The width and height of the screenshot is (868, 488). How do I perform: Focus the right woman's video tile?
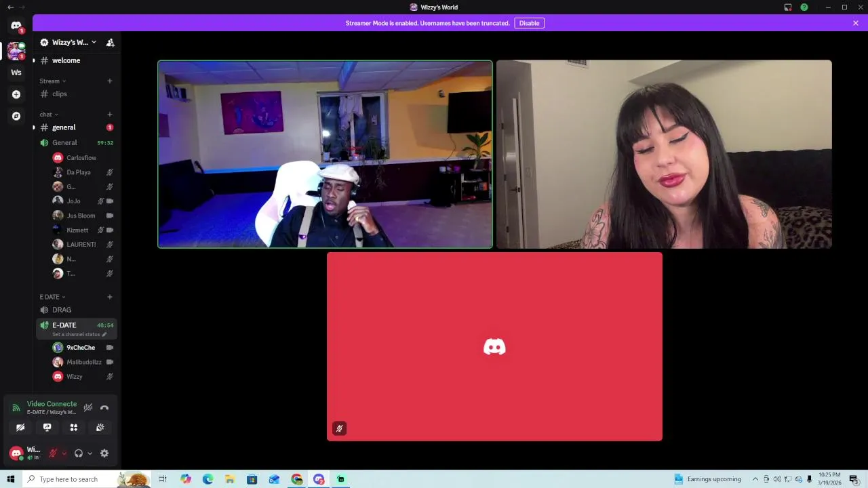664,155
